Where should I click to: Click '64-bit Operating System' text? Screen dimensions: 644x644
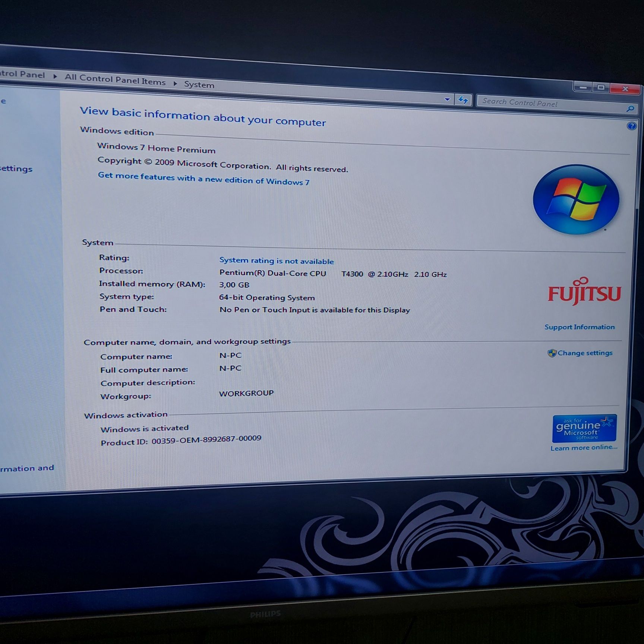[267, 297]
